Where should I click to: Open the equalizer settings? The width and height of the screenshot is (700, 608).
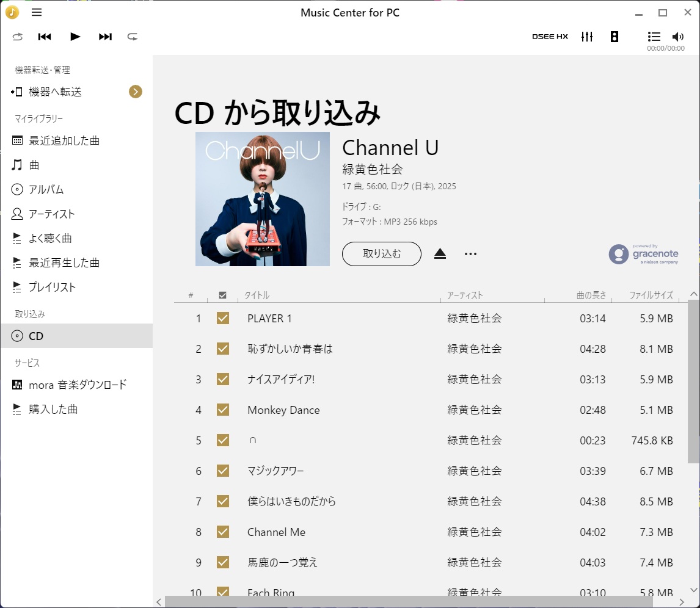click(x=587, y=37)
